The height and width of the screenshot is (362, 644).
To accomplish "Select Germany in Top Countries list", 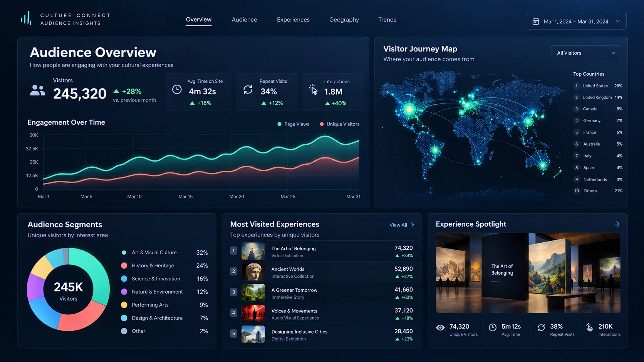I will point(598,121).
